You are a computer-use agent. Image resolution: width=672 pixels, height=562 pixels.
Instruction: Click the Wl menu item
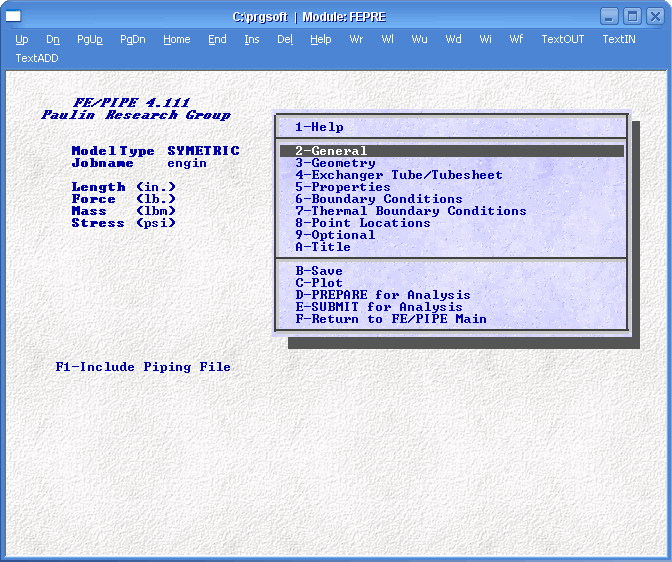pyautogui.click(x=387, y=39)
